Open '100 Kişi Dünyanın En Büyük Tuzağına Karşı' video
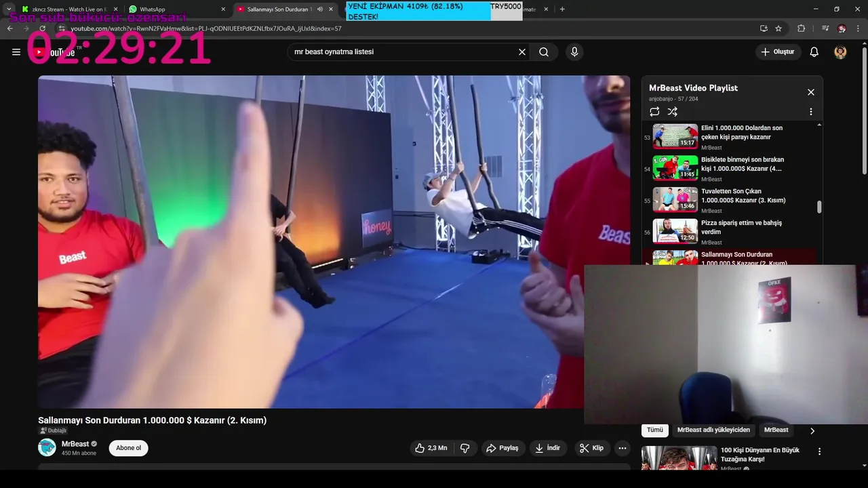Image resolution: width=868 pixels, height=488 pixels. [x=760, y=455]
